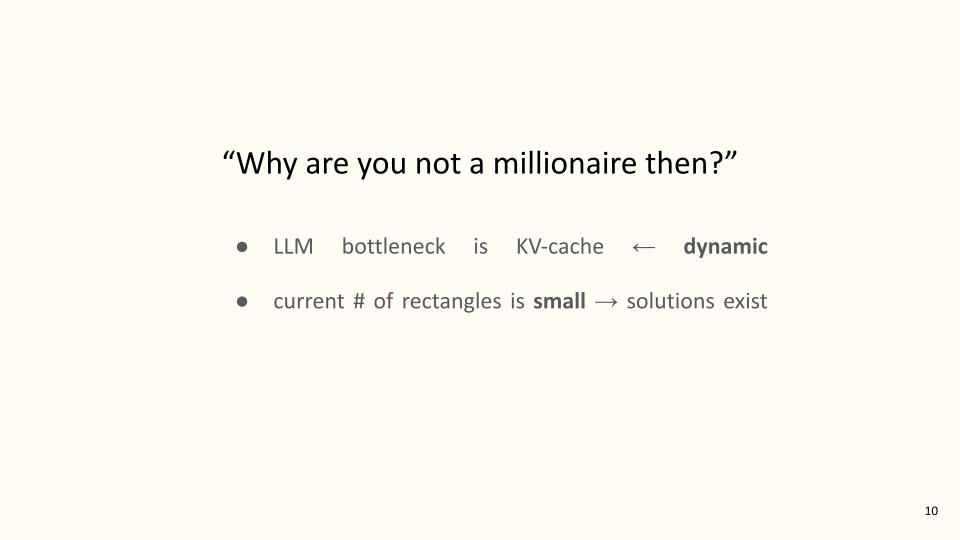Click the word 'Why' in the title
Screen dimensions: 960x540
pyautogui.click(x=266, y=164)
